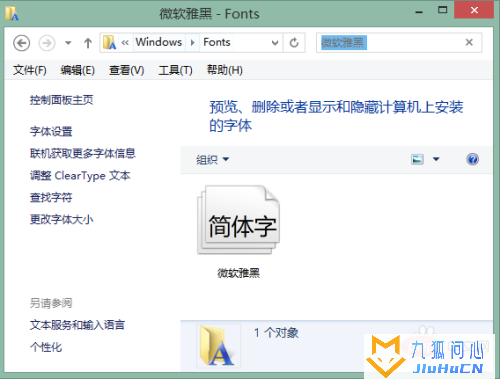
Task: Open the 工具(T) menu
Action: tap(175, 70)
